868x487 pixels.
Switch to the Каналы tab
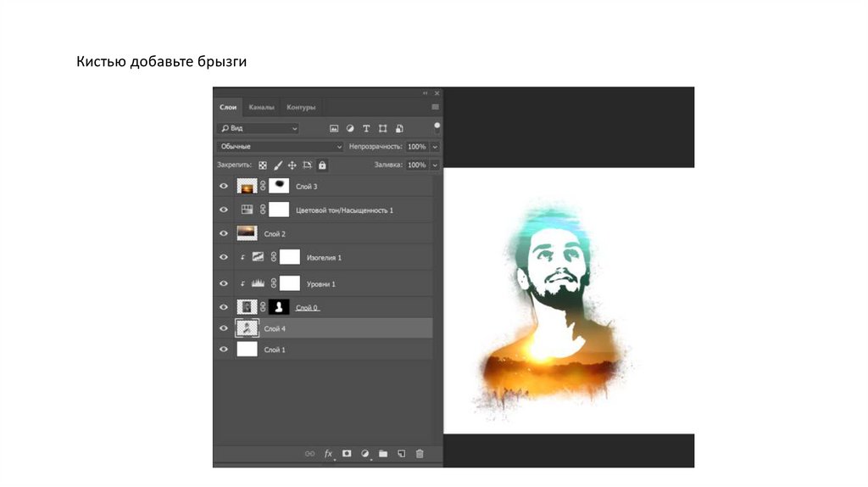[262, 108]
